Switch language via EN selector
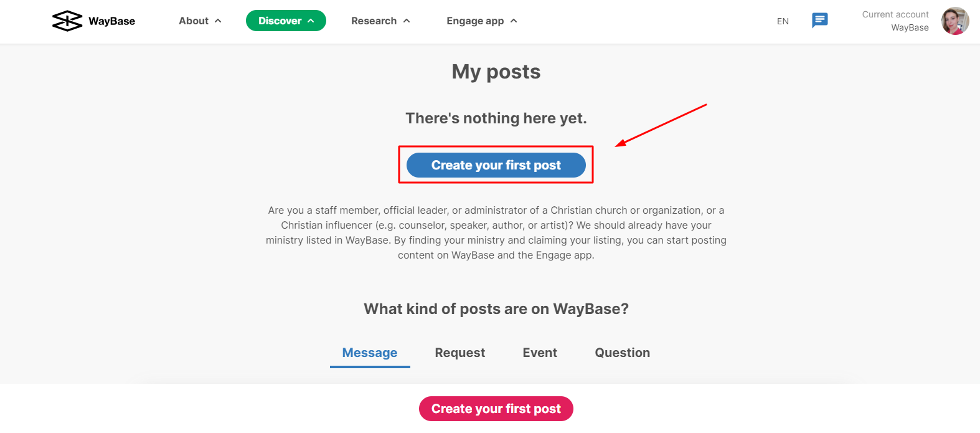Screen dimensions: 980x433 (783, 21)
